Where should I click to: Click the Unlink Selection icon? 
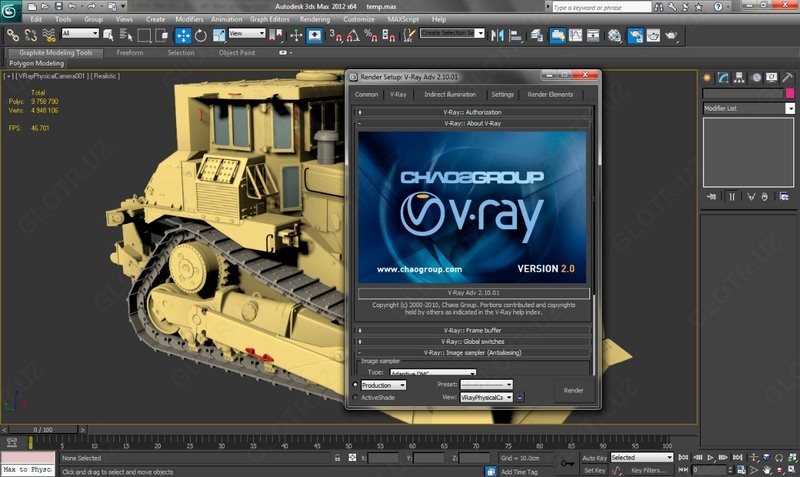point(31,35)
